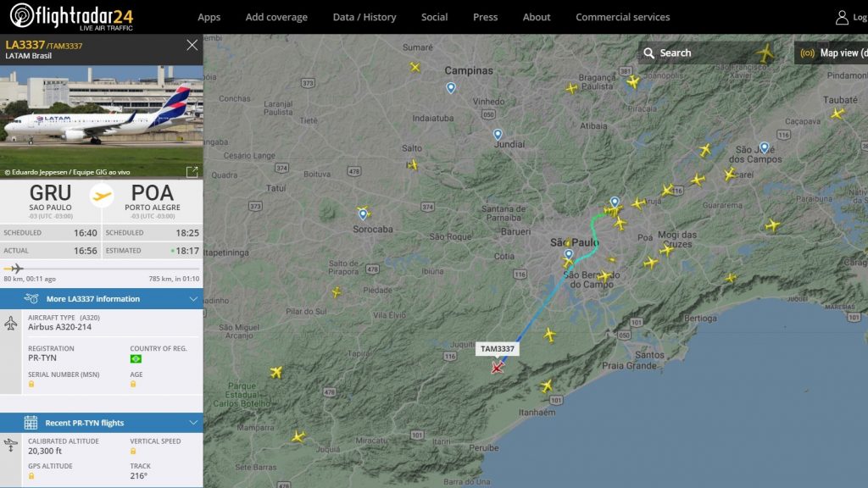Click the locked Vertical Speed icon
This screenshot has width=868, height=488.
tap(133, 452)
